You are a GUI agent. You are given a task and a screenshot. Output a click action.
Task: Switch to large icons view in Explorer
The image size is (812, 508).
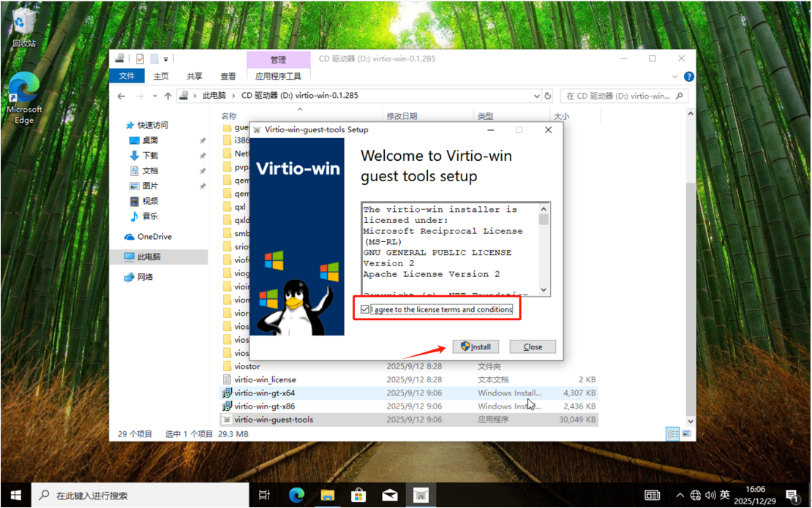pyautogui.click(x=686, y=433)
